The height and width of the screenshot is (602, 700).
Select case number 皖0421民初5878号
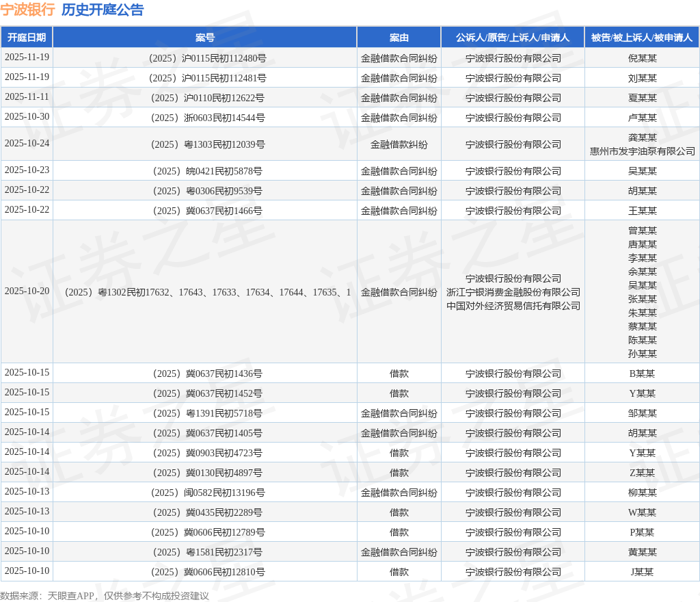[208, 171]
